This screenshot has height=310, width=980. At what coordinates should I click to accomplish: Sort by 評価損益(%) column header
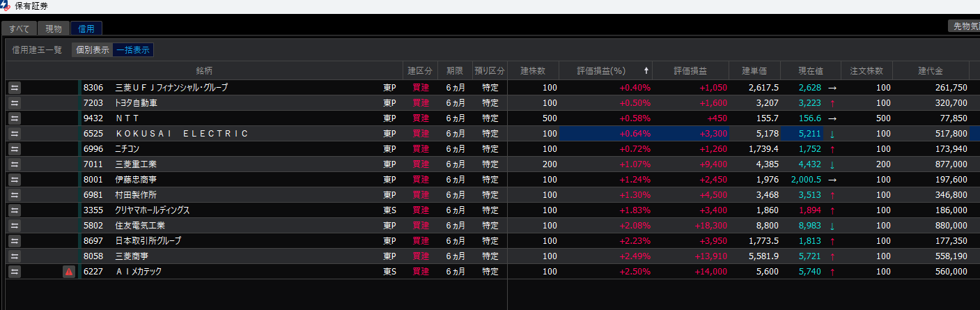click(x=602, y=71)
